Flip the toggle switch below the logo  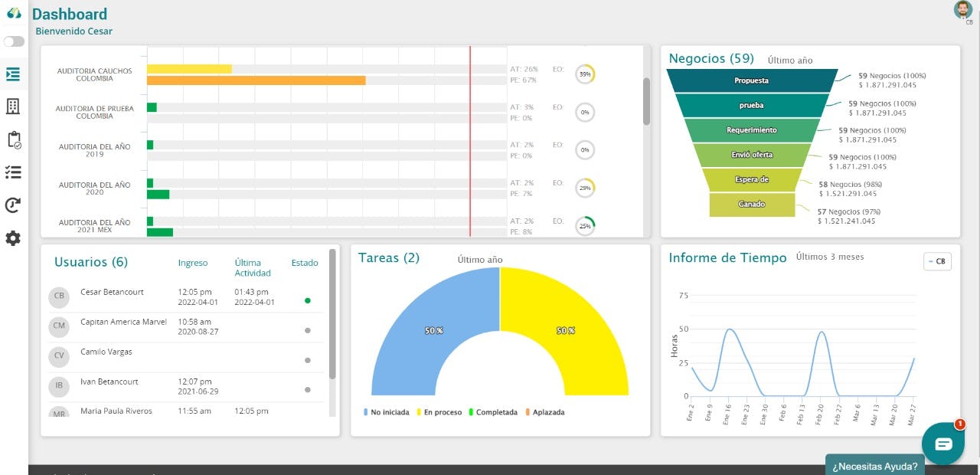13,41
